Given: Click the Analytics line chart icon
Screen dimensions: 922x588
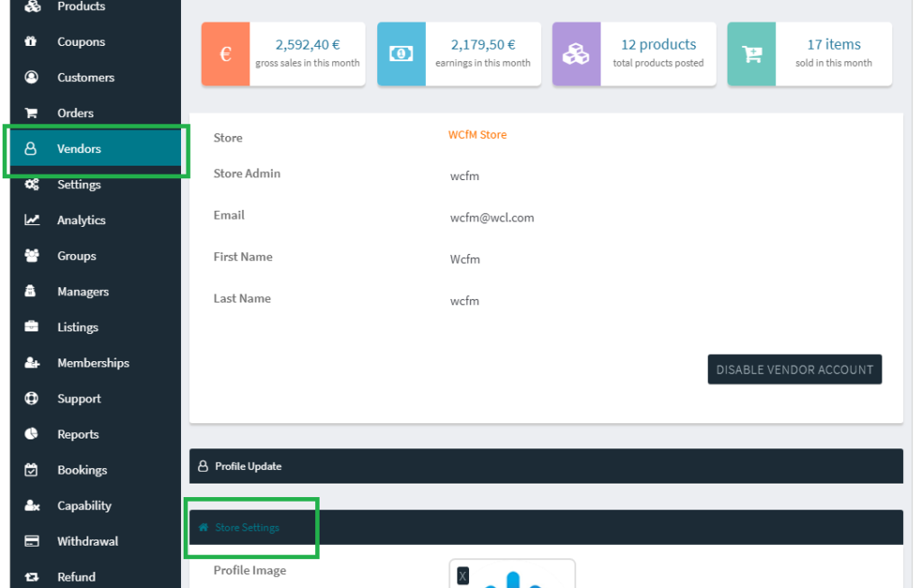Looking at the screenshot, I should (32, 220).
